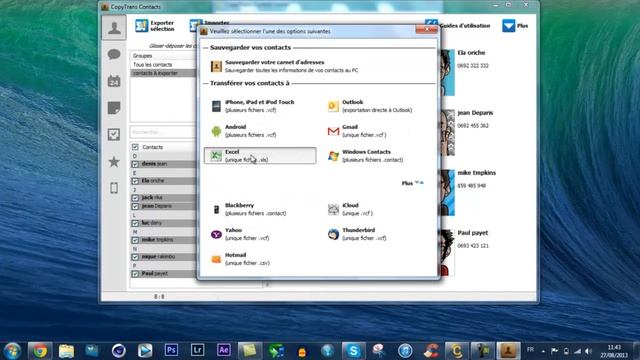The image size is (640, 360).
Task: Uncheck the jack rika contact
Action: point(135,198)
